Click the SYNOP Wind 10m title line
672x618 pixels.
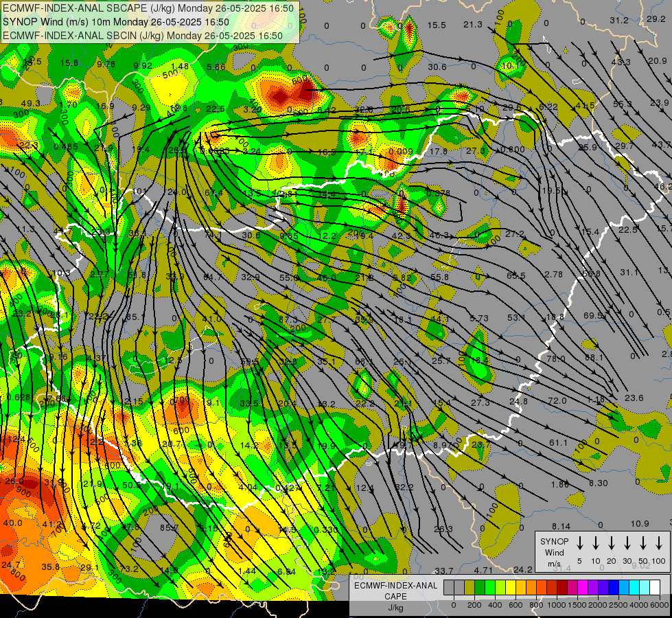pyautogui.click(x=116, y=22)
